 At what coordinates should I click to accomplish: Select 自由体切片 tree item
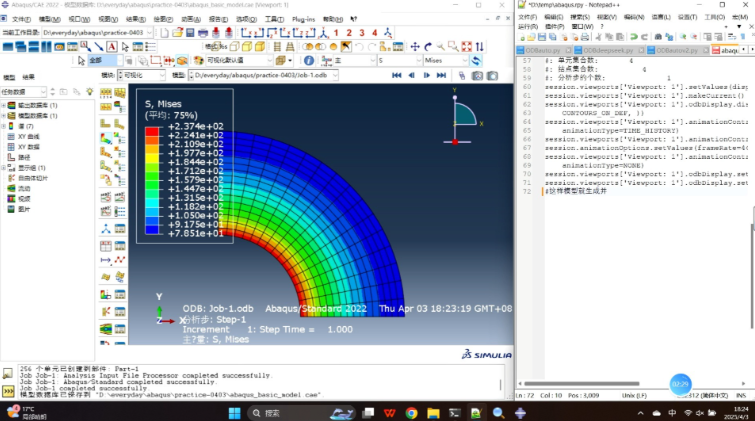[x=33, y=178]
